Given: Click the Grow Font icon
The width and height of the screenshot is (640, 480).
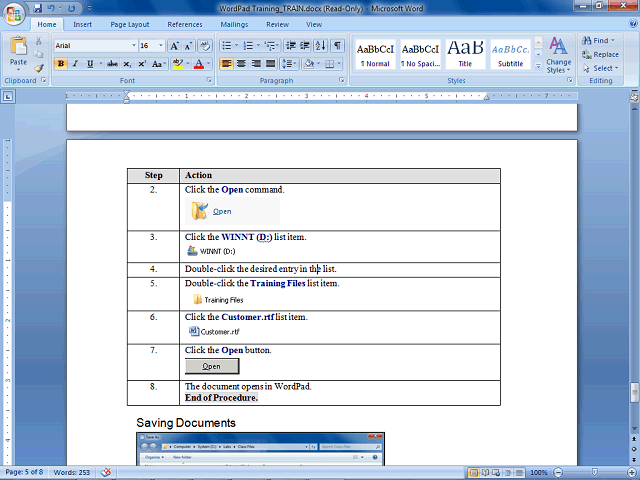Looking at the screenshot, I should tap(174, 46).
